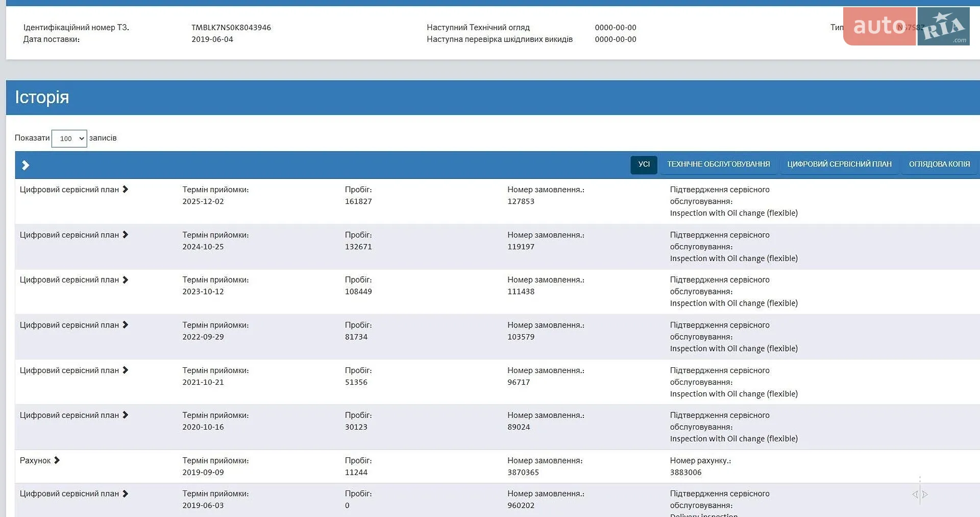
Task: Click mileage value 51356
Action: 356,382
